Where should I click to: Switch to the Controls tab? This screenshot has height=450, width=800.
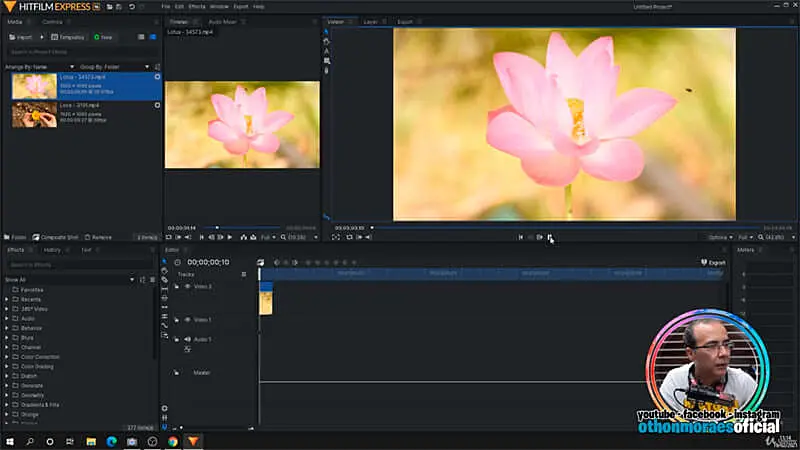(53, 22)
